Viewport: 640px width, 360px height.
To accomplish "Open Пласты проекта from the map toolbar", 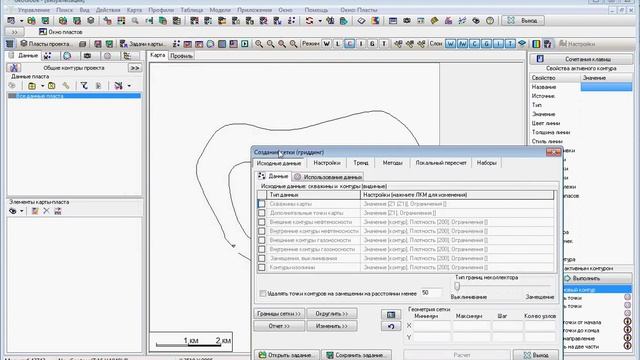I will [x=46, y=44].
